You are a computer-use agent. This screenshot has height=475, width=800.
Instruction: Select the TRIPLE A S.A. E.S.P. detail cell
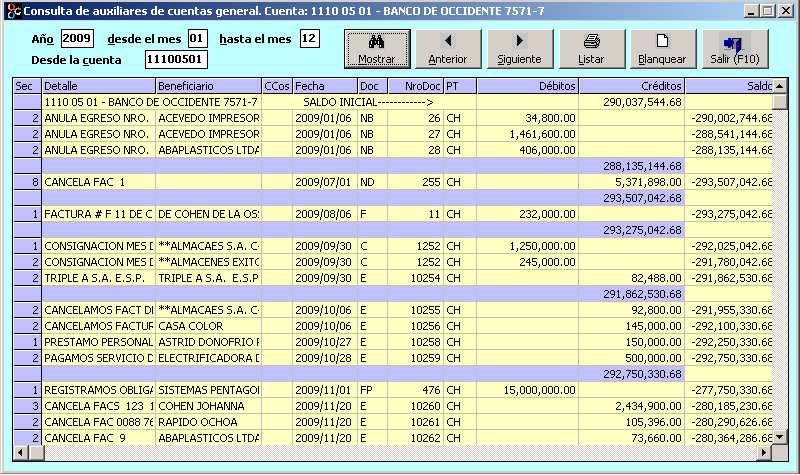coord(98,278)
